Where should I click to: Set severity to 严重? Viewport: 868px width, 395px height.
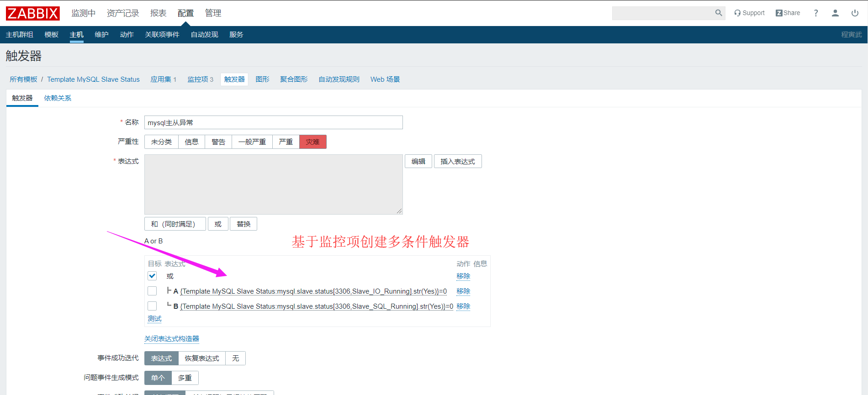pyautogui.click(x=286, y=142)
